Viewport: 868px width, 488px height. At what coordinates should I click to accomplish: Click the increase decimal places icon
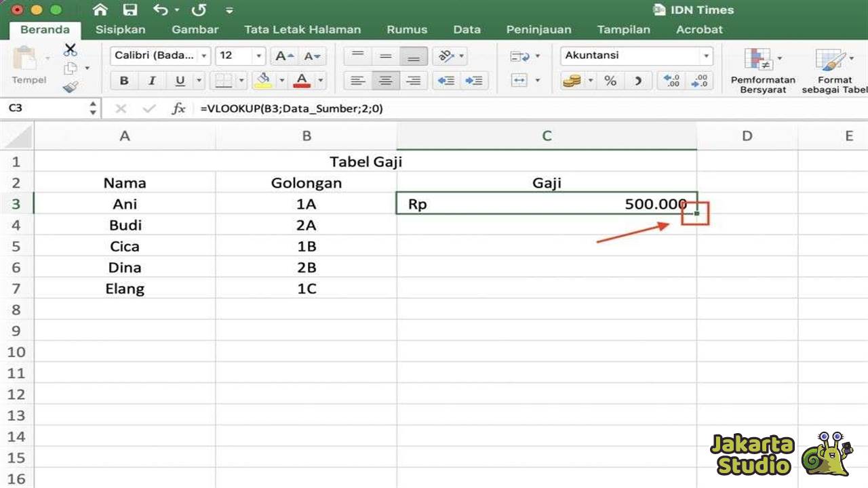point(671,81)
